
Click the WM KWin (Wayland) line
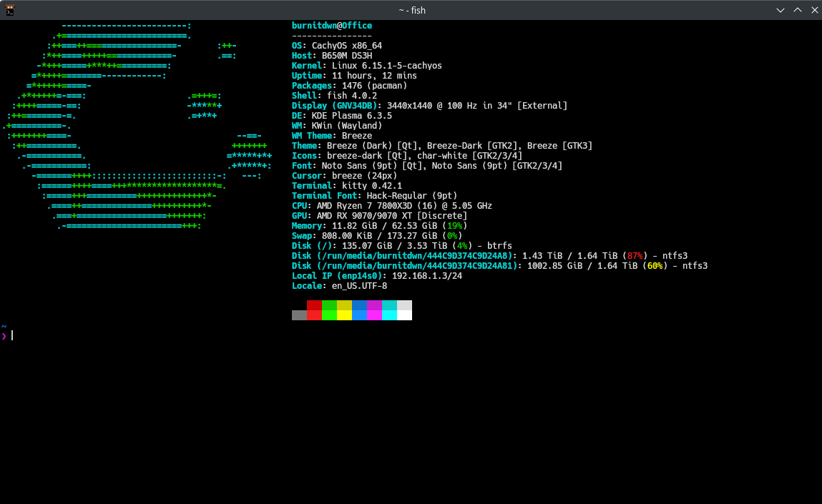[x=337, y=126]
